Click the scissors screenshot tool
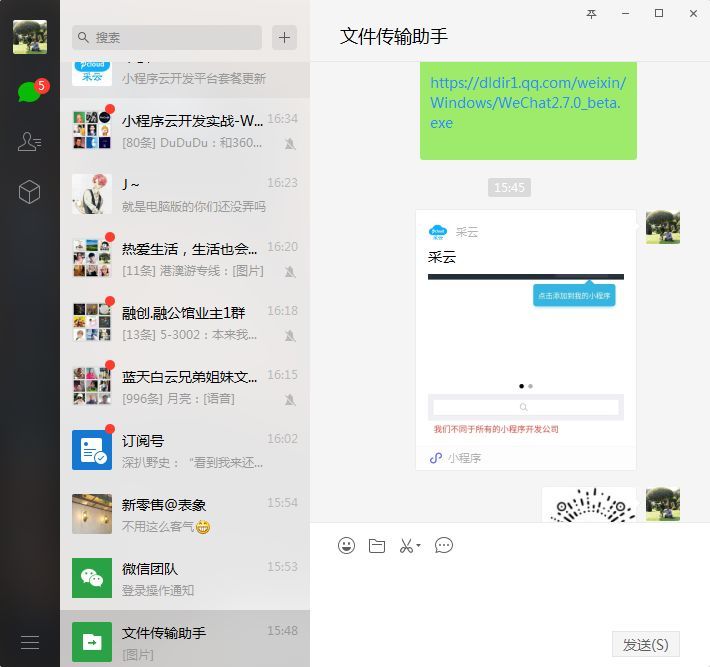The height and width of the screenshot is (667, 710). pos(406,545)
